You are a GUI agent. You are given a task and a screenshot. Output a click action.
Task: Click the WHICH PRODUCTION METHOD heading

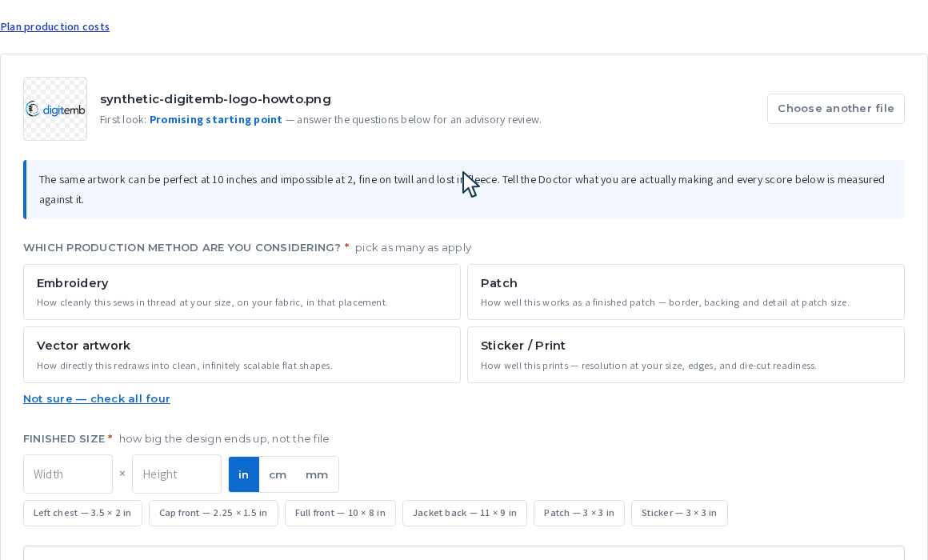[182, 248]
